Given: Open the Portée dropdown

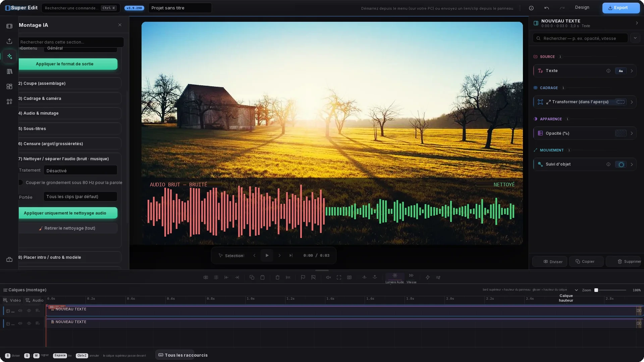Looking at the screenshot, I should click(x=80, y=196).
